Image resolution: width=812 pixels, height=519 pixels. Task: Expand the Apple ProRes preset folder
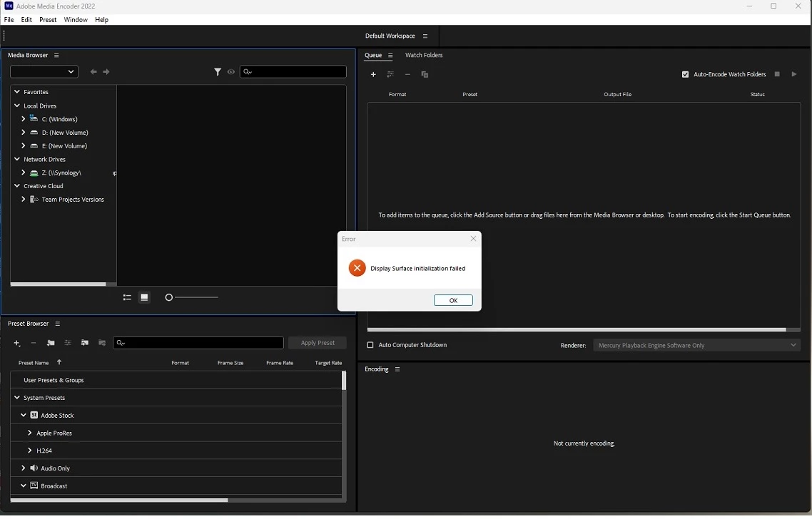[29, 433]
